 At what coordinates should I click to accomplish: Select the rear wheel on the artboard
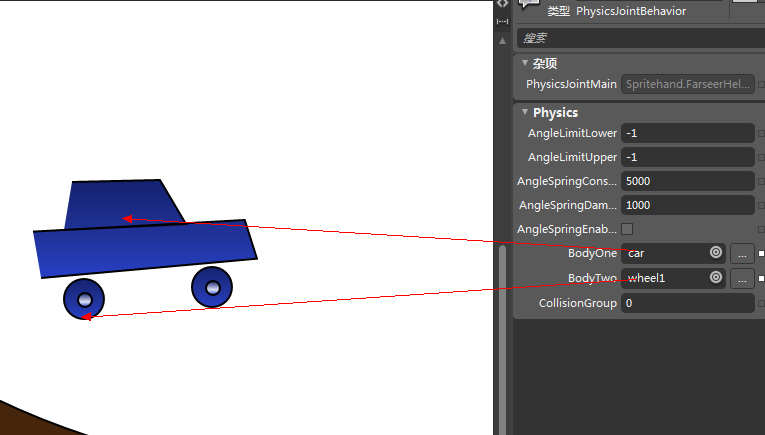(84, 299)
